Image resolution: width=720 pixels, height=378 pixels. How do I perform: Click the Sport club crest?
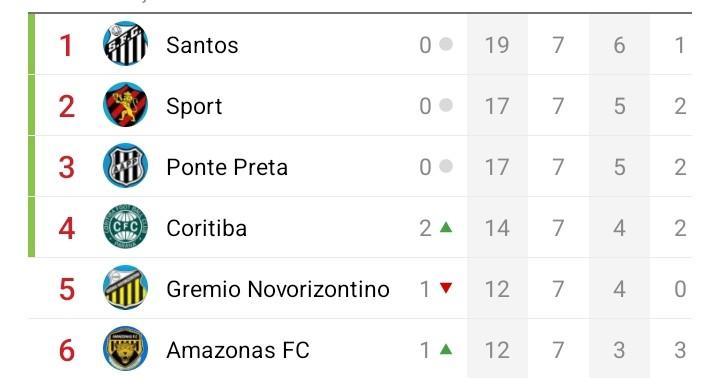pyautogui.click(x=125, y=105)
